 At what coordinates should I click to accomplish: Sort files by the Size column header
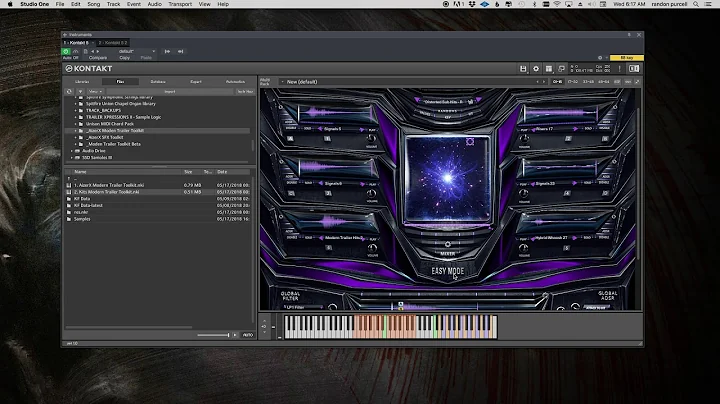pos(188,172)
